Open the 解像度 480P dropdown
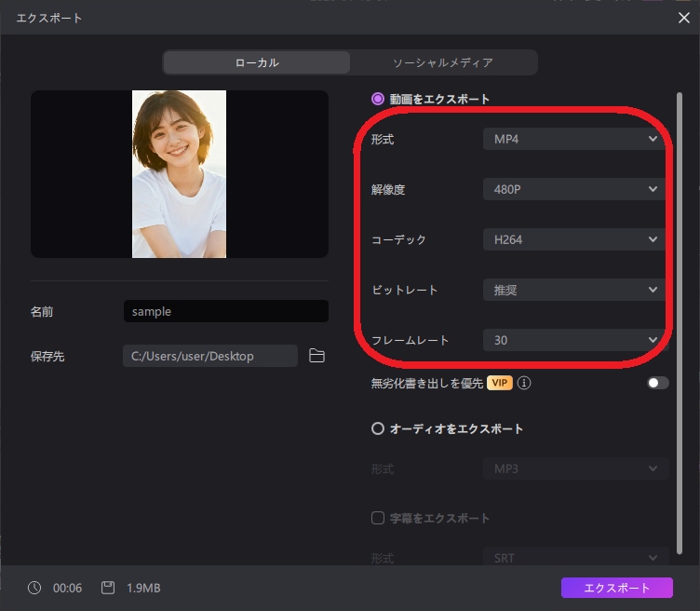The width and height of the screenshot is (700, 611). point(575,189)
